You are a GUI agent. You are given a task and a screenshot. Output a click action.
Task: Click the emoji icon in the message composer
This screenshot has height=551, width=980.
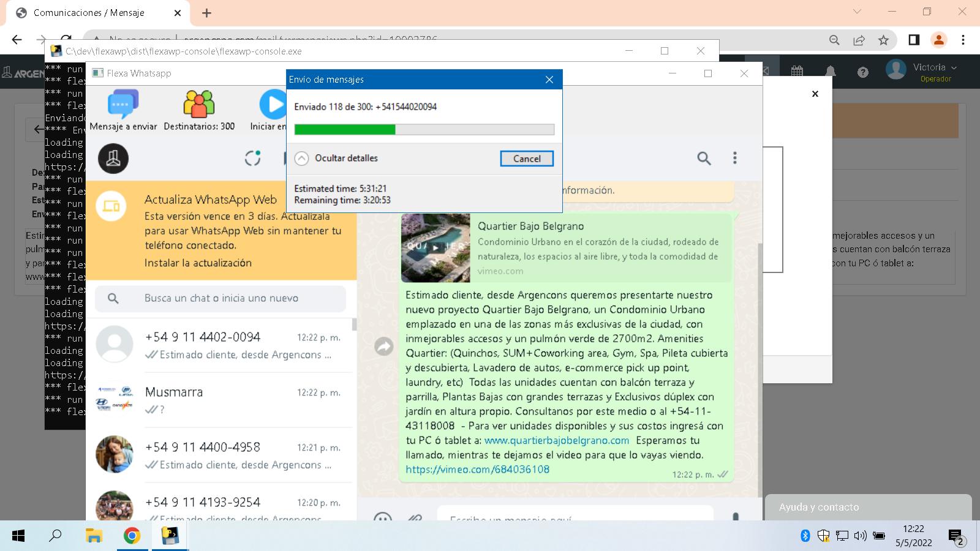click(383, 518)
